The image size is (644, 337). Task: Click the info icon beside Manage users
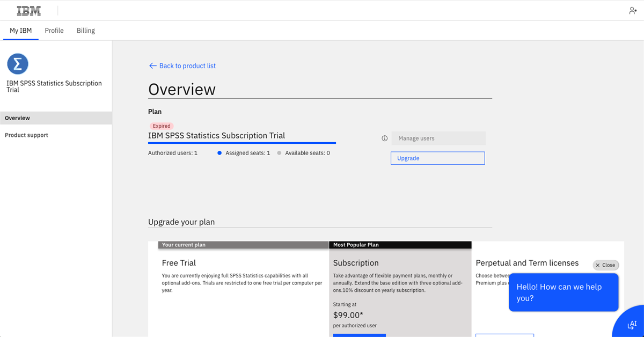[x=384, y=138]
